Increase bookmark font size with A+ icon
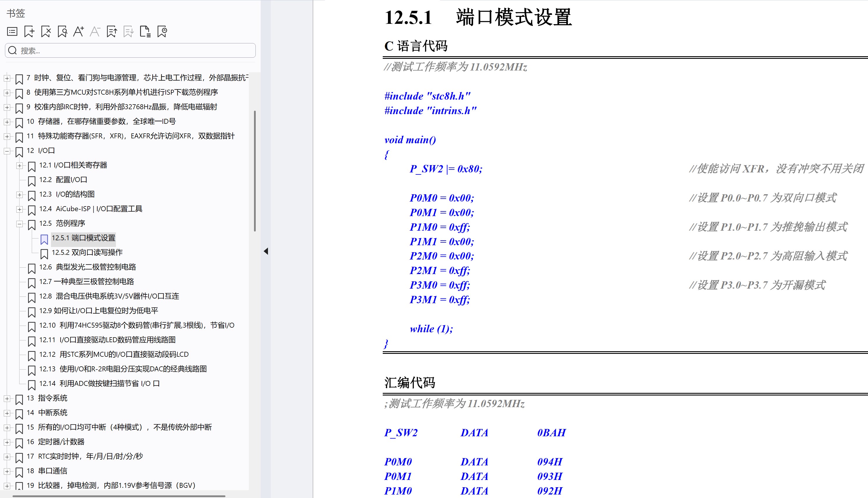868x498 pixels. 79,31
